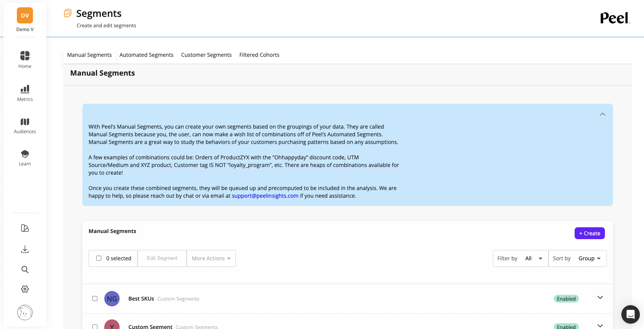
Task: Open the templates icon above download icon
Action: pyautogui.click(x=25, y=228)
